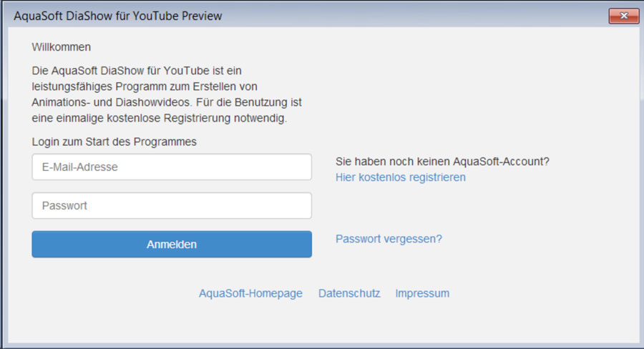Submit the login with Anmelden
This screenshot has width=644, height=349.
pos(172,244)
